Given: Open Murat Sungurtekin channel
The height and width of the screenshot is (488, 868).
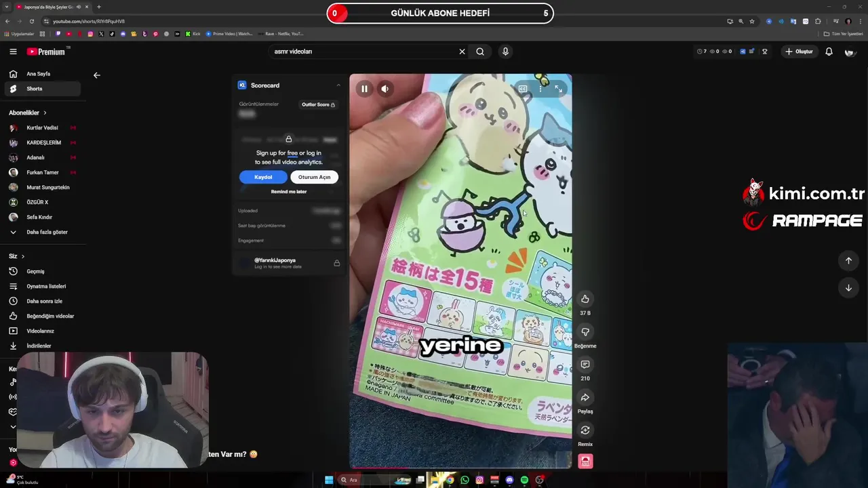Looking at the screenshot, I should pos(42,187).
